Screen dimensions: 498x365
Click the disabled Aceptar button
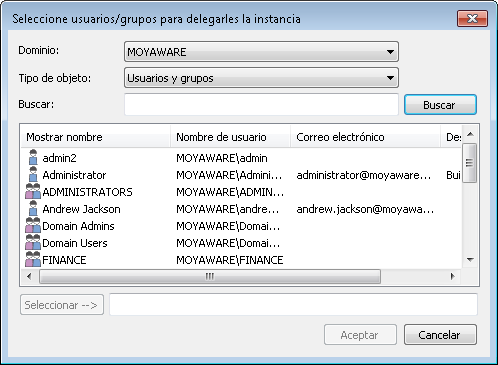coord(360,335)
